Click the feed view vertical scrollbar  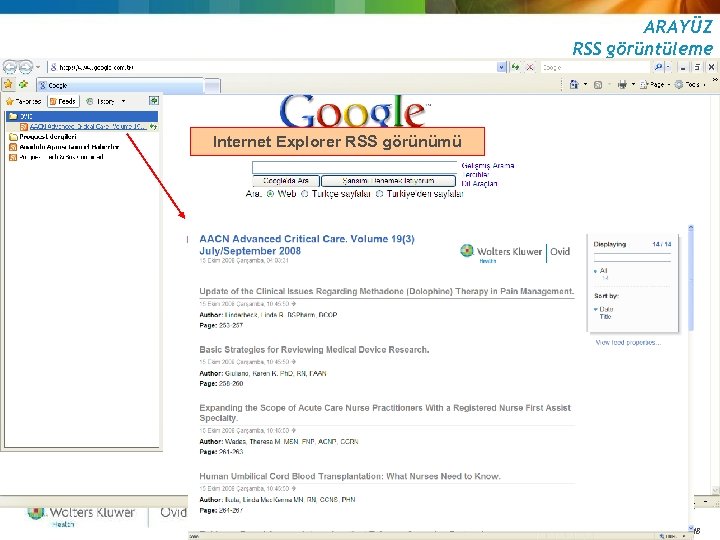[x=690, y=278]
